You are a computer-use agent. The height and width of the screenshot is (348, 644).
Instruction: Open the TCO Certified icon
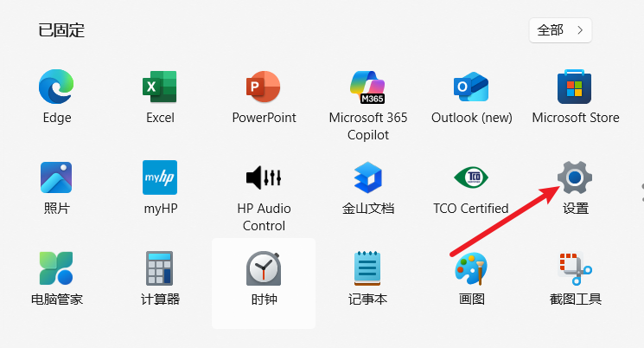[x=471, y=177]
